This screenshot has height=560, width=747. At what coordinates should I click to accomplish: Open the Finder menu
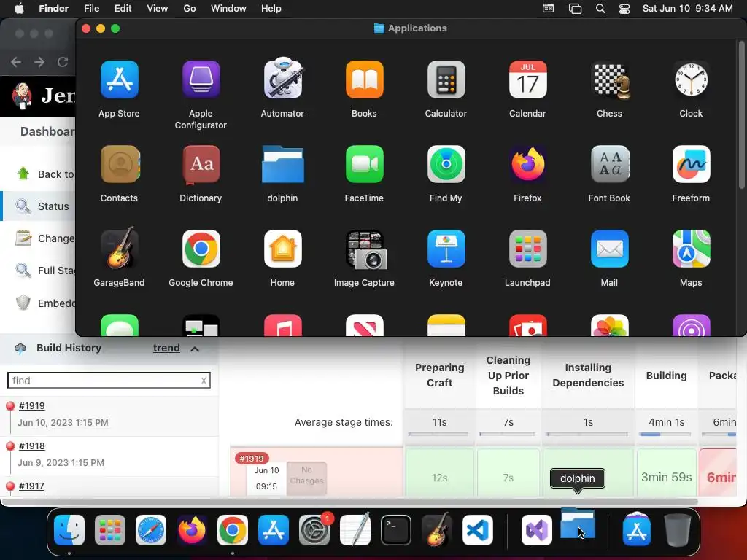(54, 9)
